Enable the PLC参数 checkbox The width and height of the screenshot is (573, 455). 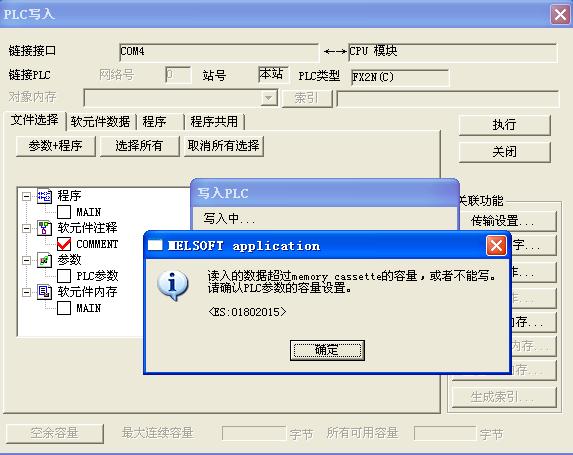pos(64,276)
